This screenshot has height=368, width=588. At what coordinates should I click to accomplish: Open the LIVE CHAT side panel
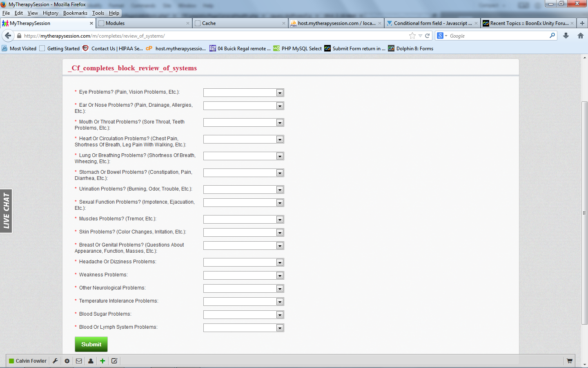6,211
